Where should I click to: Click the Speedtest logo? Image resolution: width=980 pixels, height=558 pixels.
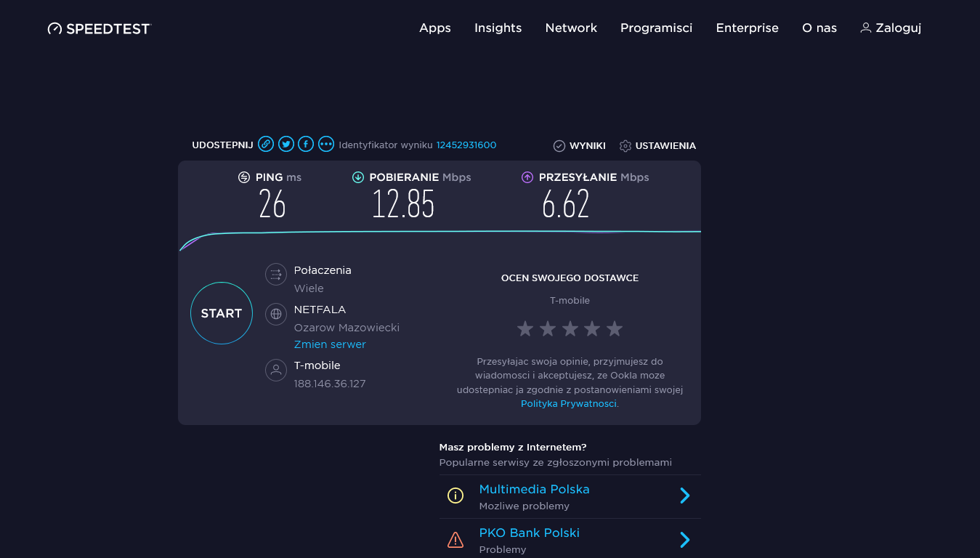pyautogui.click(x=98, y=28)
